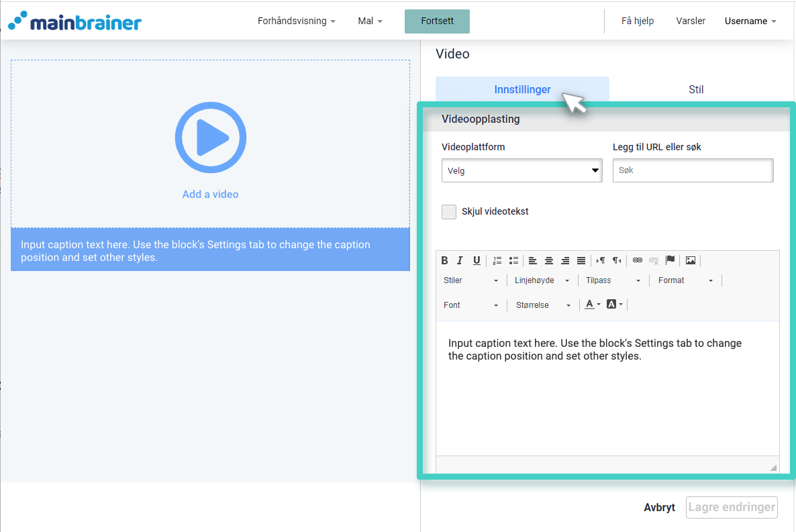The height and width of the screenshot is (532, 796).
Task: Enable the Skjul videotekst checkbox
Action: tap(449, 212)
